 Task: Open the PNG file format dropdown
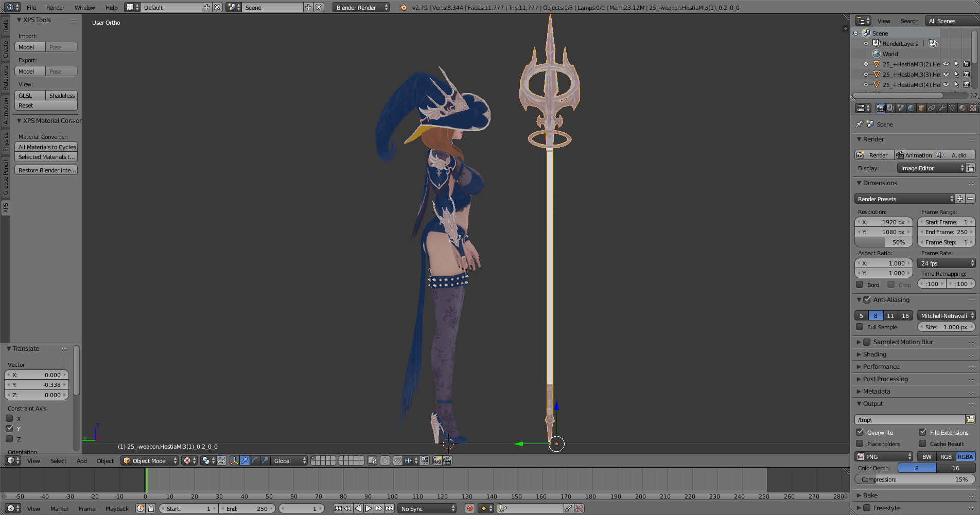(884, 456)
